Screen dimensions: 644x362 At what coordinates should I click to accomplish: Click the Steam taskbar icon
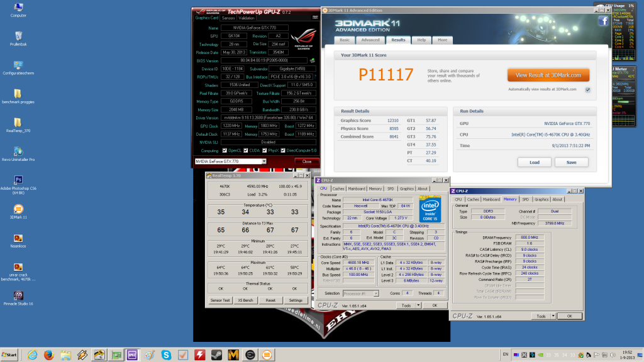point(216,354)
